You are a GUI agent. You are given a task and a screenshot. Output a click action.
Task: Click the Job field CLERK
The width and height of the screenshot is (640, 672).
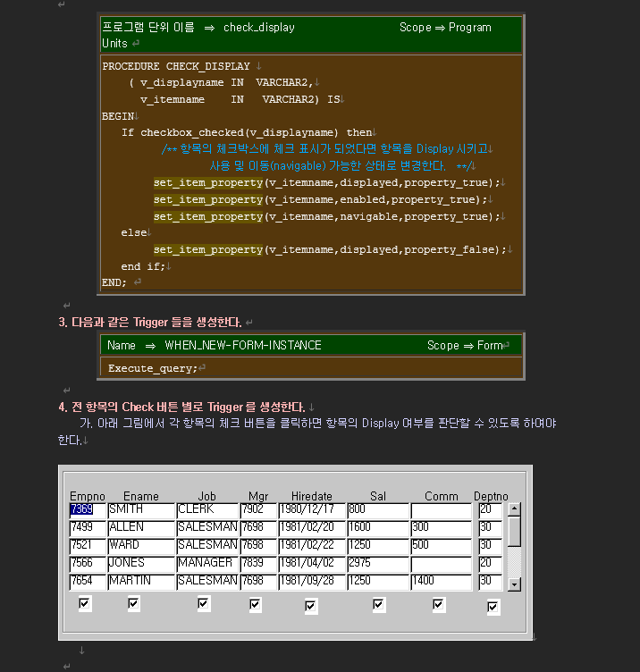[207, 510]
